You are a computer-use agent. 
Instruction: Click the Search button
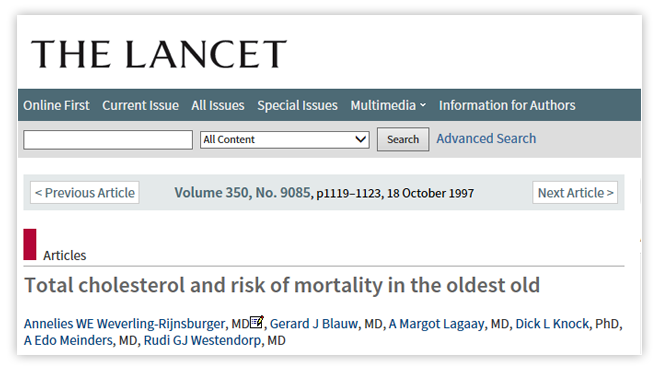point(403,139)
